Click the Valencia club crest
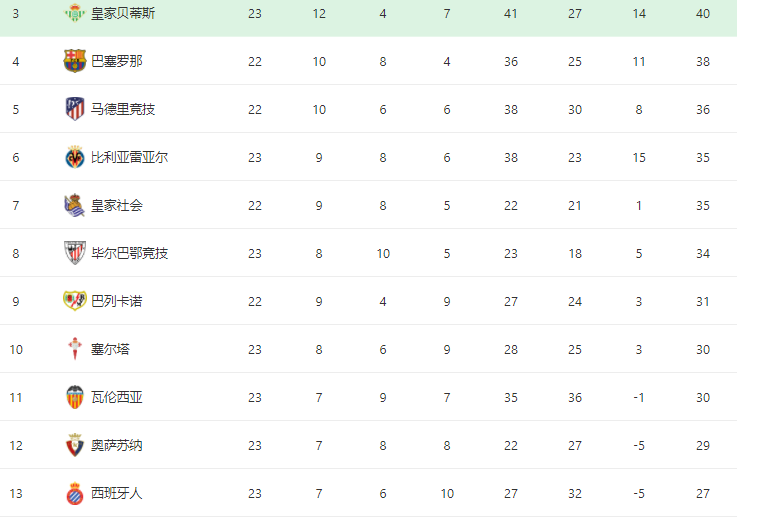The height and width of the screenshot is (519, 763). point(75,397)
